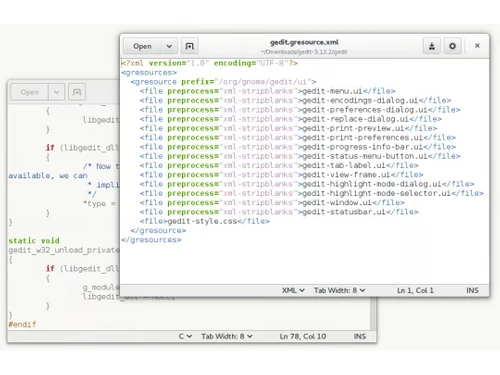This screenshot has width=500, height=375.
Task: Click "#endif" line in background window
Action: coord(22,324)
